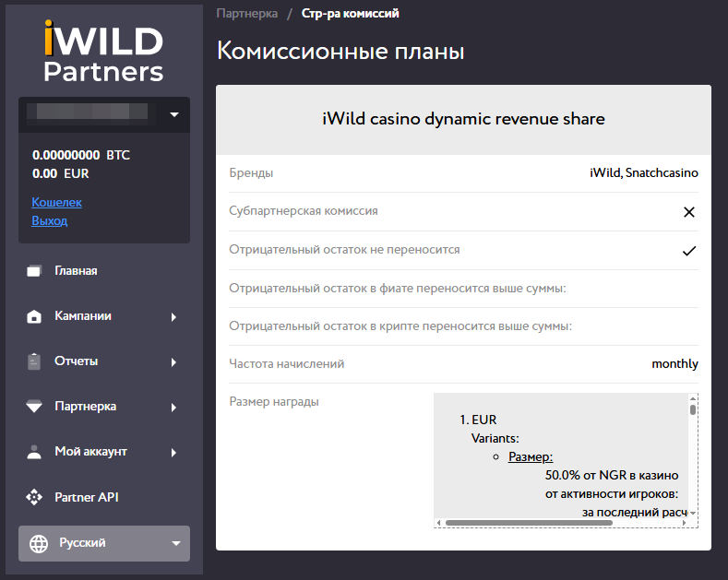This screenshot has width=728, height=580.
Task: Click the globe language icon
Action: click(x=39, y=543)
